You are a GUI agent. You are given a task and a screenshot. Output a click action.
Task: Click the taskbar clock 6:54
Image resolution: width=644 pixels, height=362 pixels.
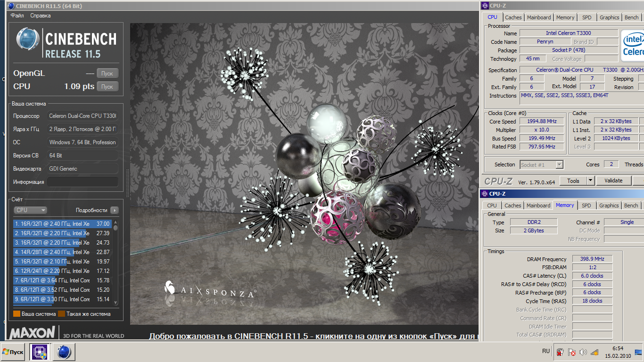tap(618, 348)
